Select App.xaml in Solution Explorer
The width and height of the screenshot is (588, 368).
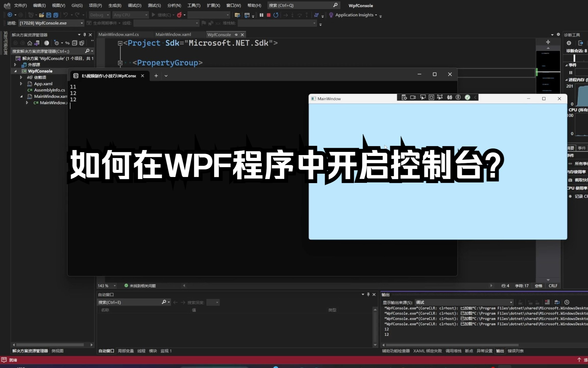[x=43, y=84]
